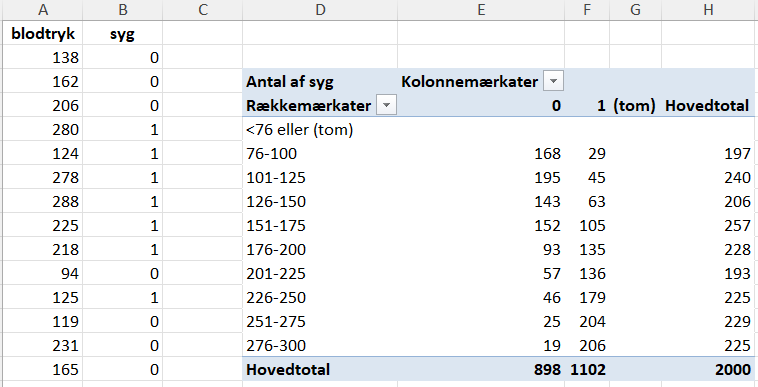
Task: Click the 'syg' header cell
Action: click(122, 34)
